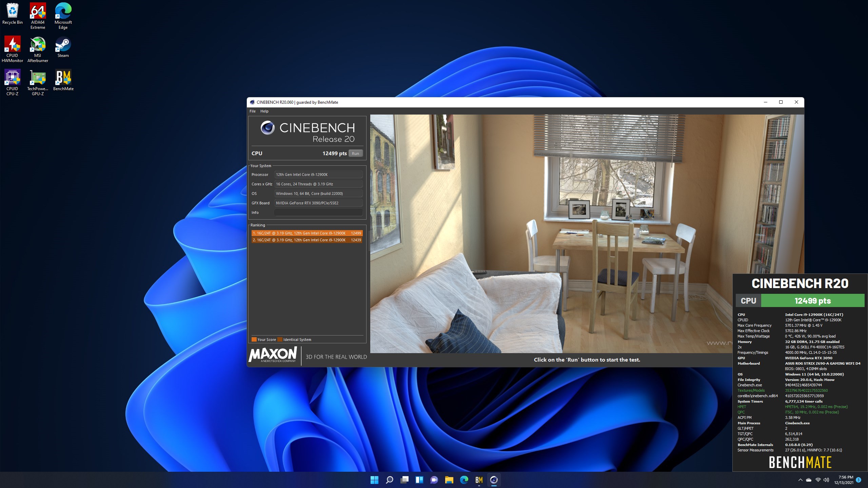Click the Processor field showing i9-12900K
This screenshot has width=868, height=488.
click(318, 175)
